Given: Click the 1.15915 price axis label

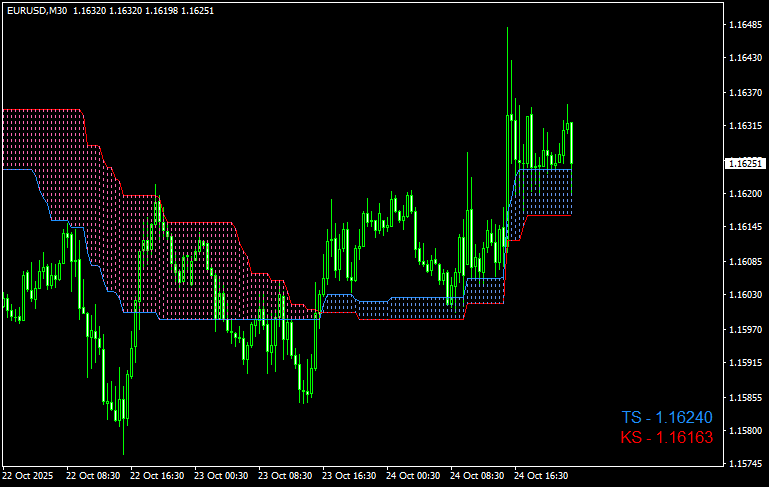Looking at the screenshot, I should [746, 363].
